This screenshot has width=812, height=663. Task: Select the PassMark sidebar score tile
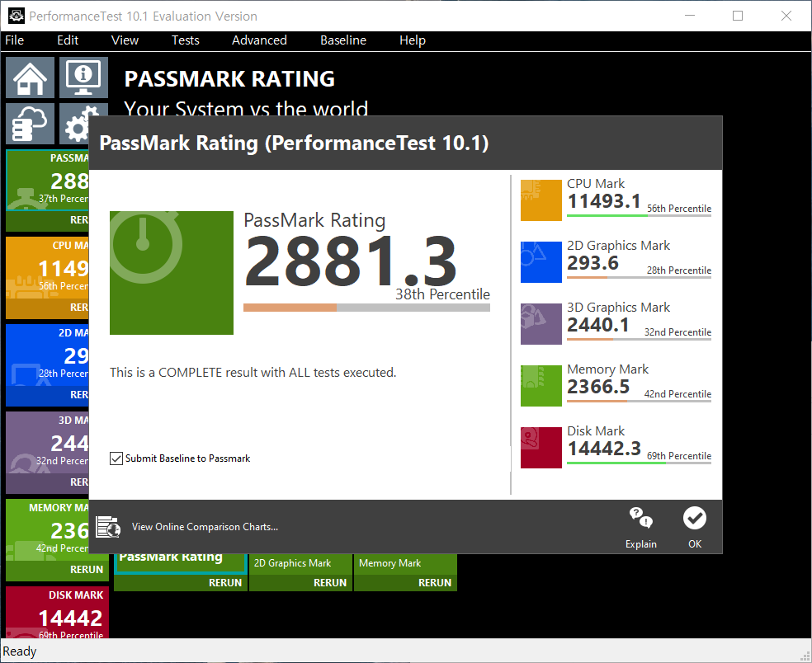coord(48,180)
